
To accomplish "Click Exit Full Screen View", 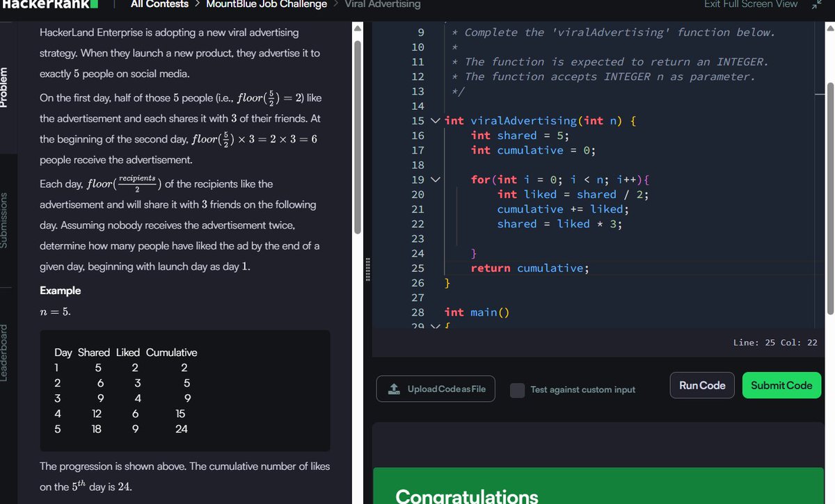I will click(751, 4).
